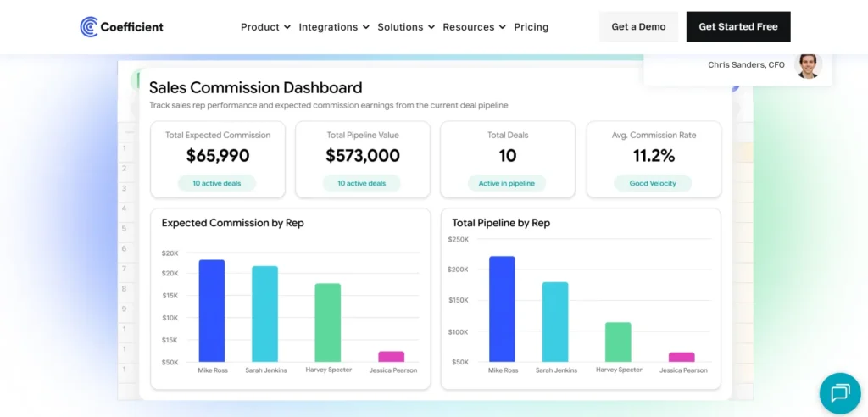Click Expected Commission by Rep chart title
868x417 pixels.
[232, 223]
